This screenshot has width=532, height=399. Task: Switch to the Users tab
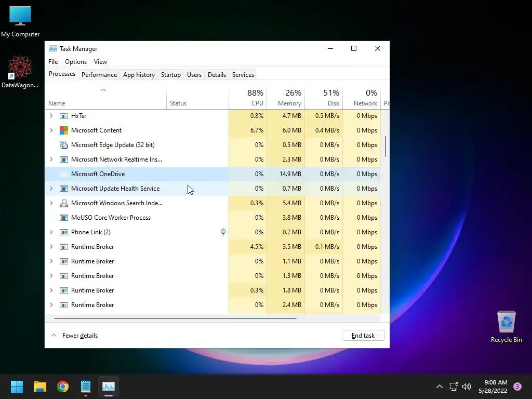point(194,75)
